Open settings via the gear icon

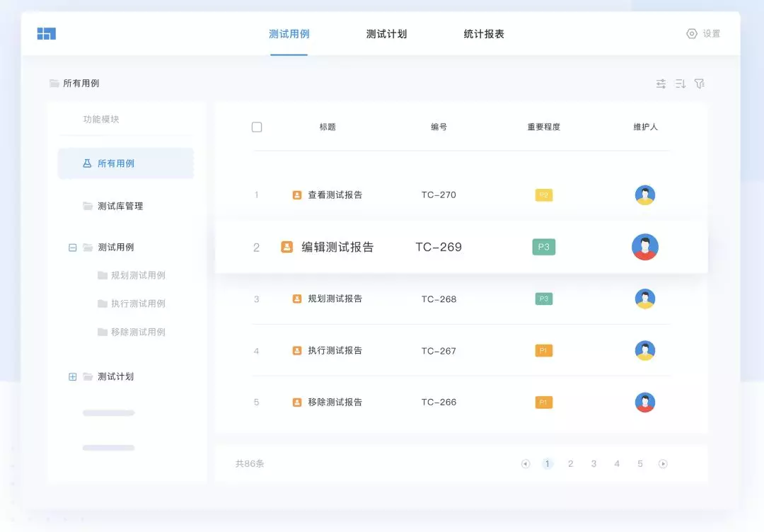pyautogui.click(x=691, y=34)
